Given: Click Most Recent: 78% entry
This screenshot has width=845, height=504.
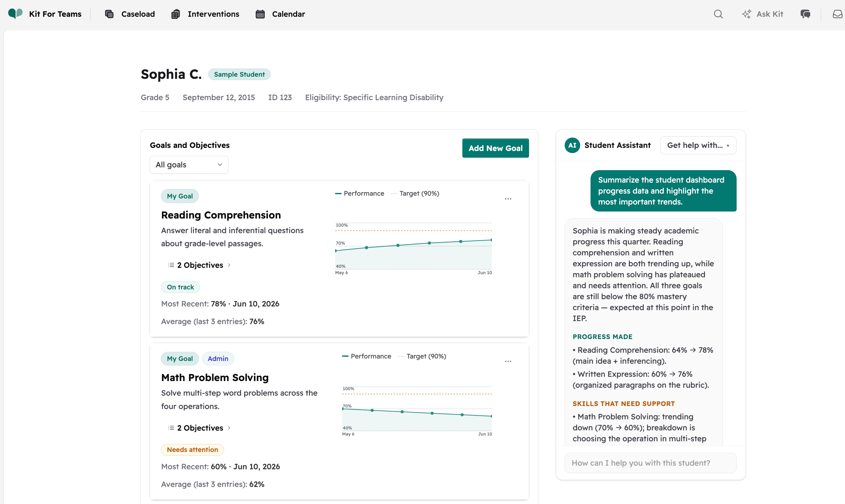Looking at the screenshot, I should click(x=220, y=304).
